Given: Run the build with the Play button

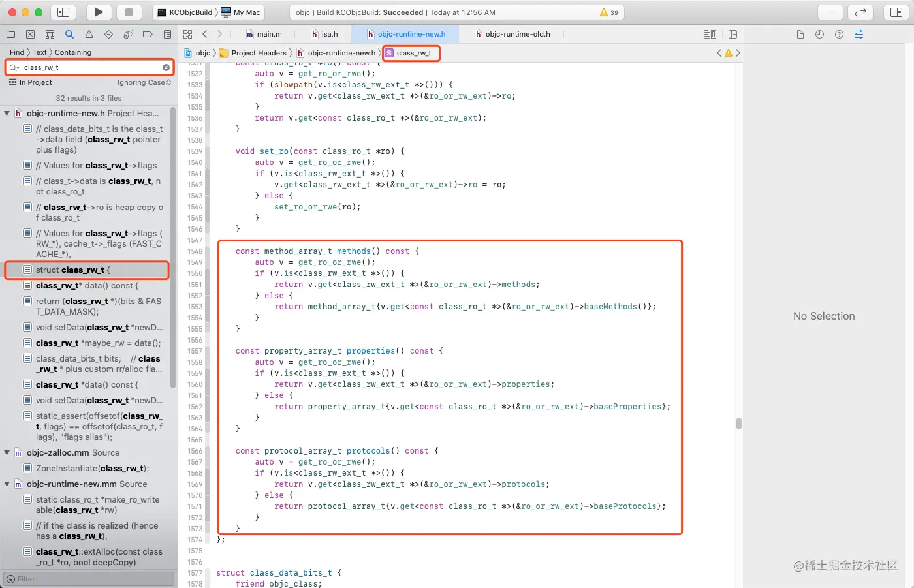Looking at the screenshot, I should (x=99, y=12).
